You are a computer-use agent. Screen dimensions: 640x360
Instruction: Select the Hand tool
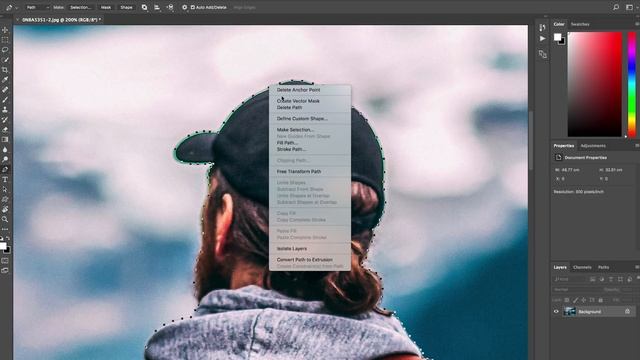pyautogui.click(x=5, y=209)
